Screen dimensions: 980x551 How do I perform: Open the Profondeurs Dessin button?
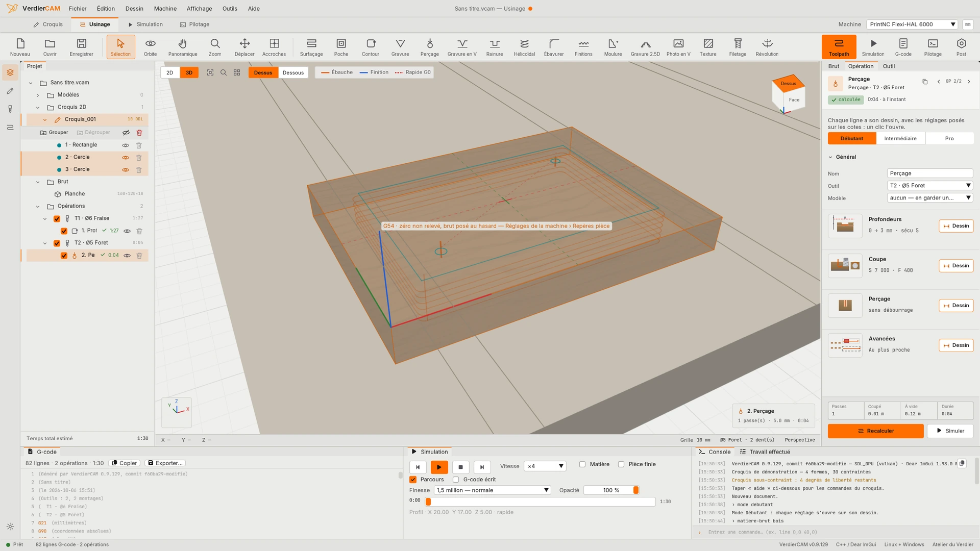click(956, 226)
